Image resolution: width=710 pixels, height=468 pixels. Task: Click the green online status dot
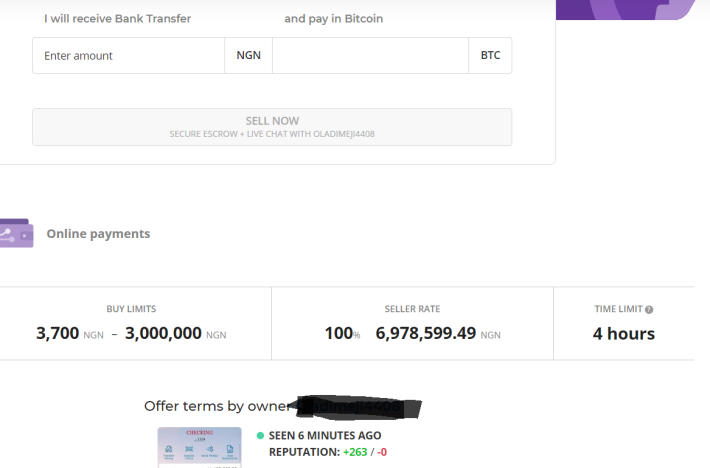click(x=260, y=435)
